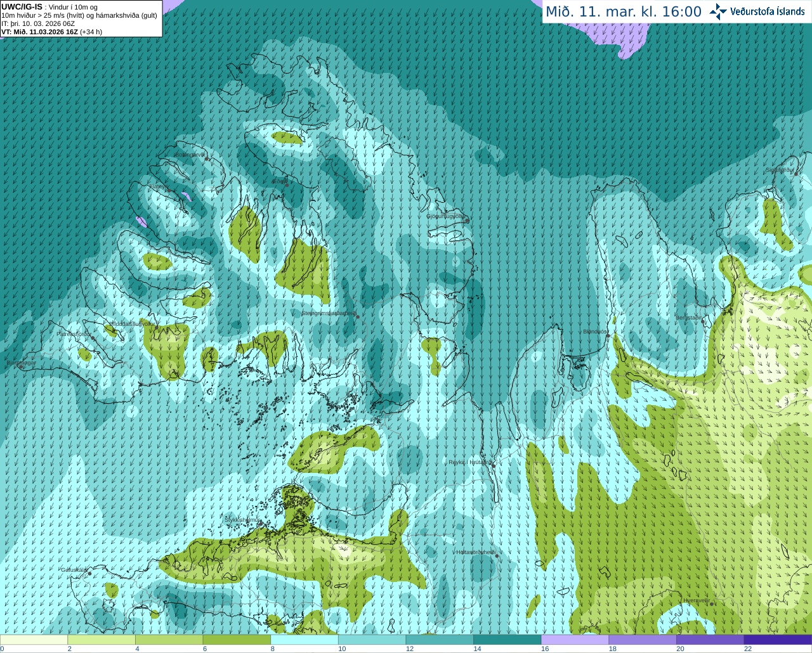Viewport: 812px width, 653px height.
Task: Select the Hveravellir station label
Action: click(x=697, y=600)
